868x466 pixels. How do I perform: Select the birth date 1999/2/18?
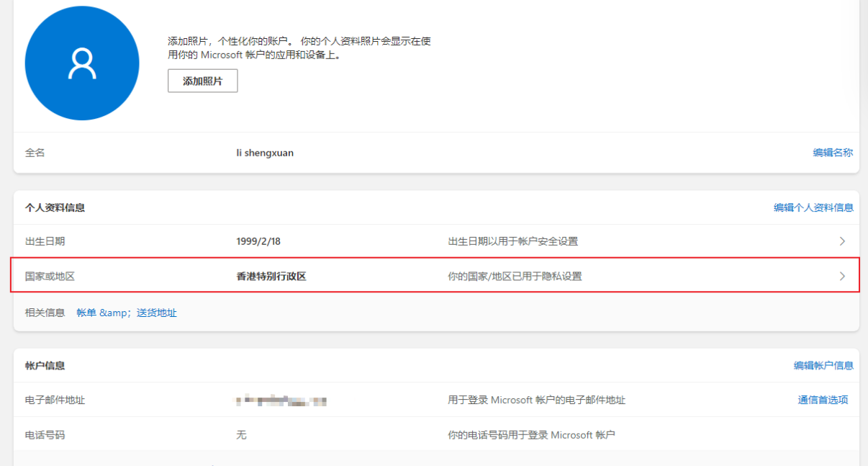[x=258, y=241]
